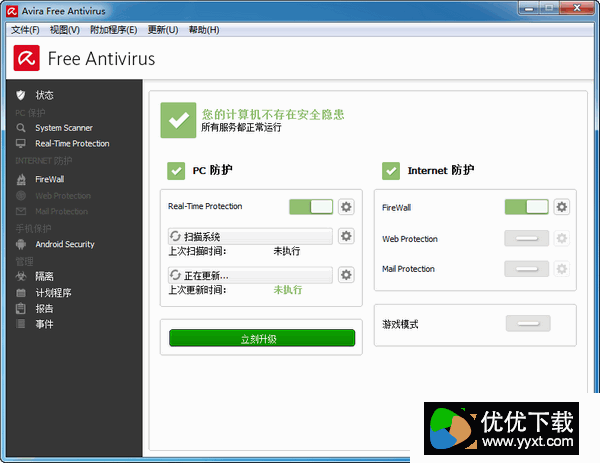Click the green 立刻升级 upgrade button
This screenshot has width=600, height=463.
tap(262, 338)
